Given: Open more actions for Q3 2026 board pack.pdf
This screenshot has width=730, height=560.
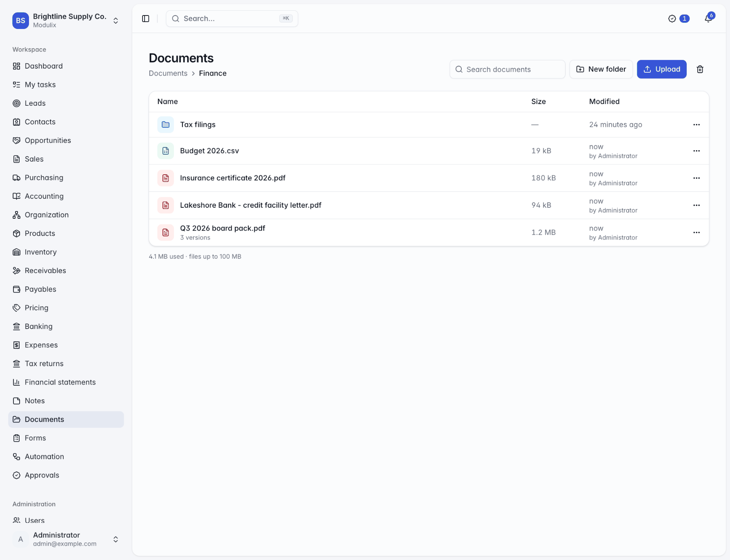Looking at the screenshot, I should tap(697, 233).
